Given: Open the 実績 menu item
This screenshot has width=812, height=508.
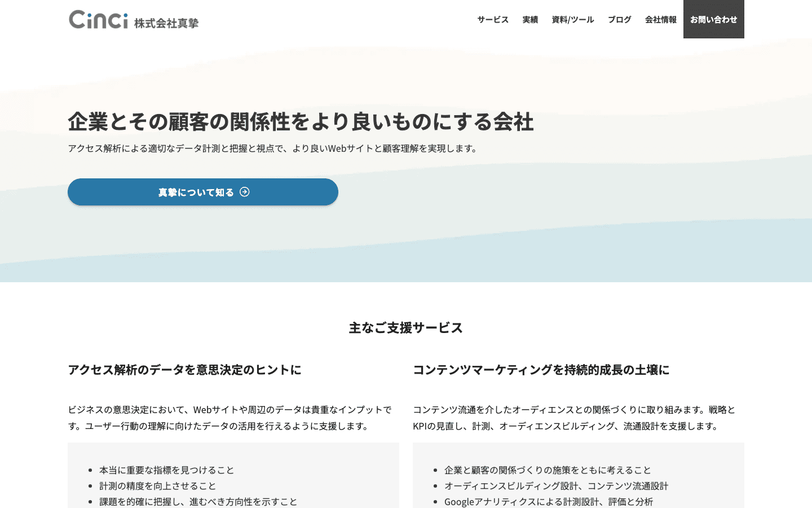Looking at the screenshot, I should (x=530, y=19).
